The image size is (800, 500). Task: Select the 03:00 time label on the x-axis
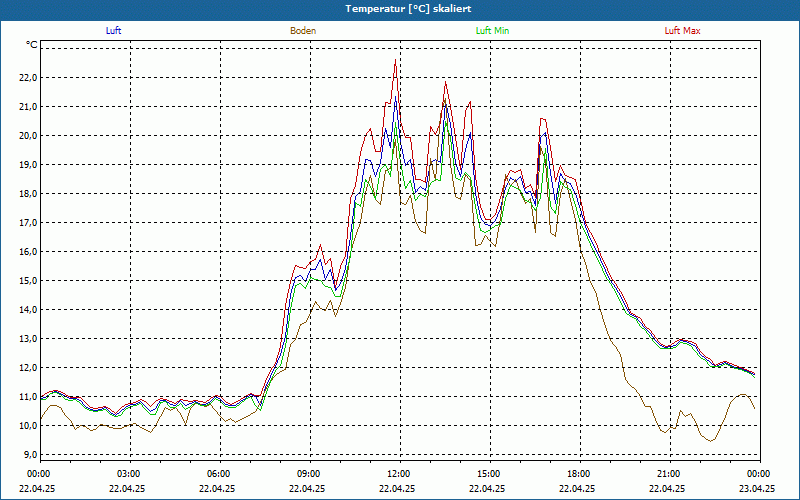129,474
